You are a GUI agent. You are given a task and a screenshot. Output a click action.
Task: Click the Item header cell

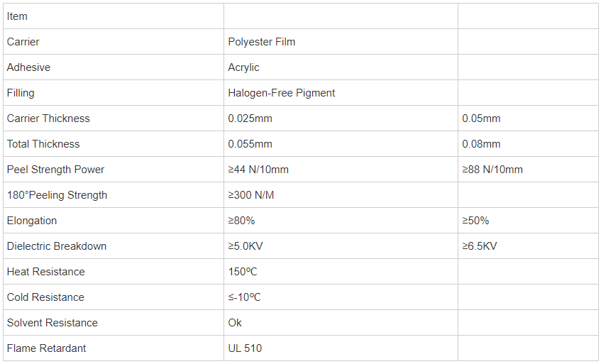pos(114,16)
